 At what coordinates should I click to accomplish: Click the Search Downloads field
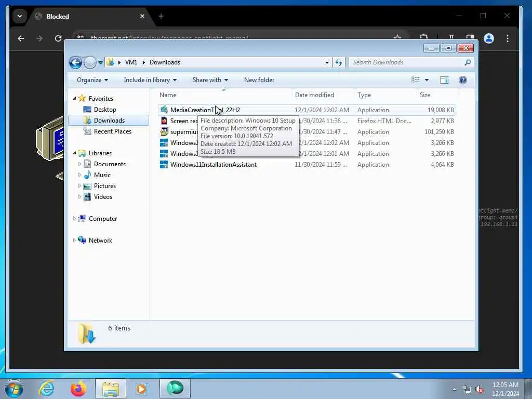pos(411,62)
